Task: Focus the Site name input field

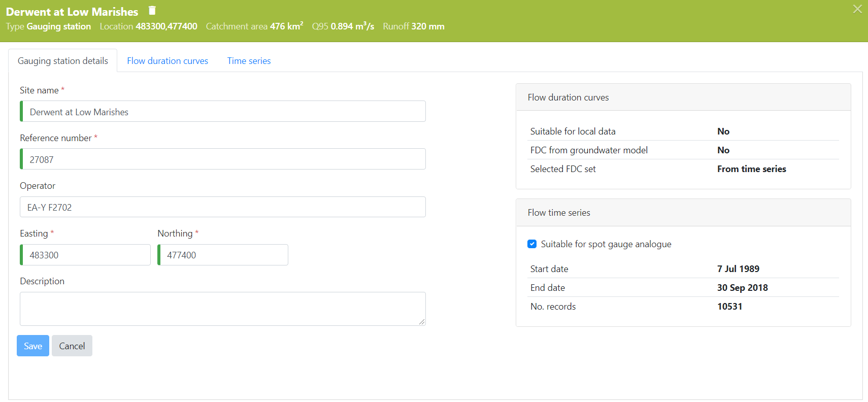Action: pyautogui.click(x=223, y=112)
